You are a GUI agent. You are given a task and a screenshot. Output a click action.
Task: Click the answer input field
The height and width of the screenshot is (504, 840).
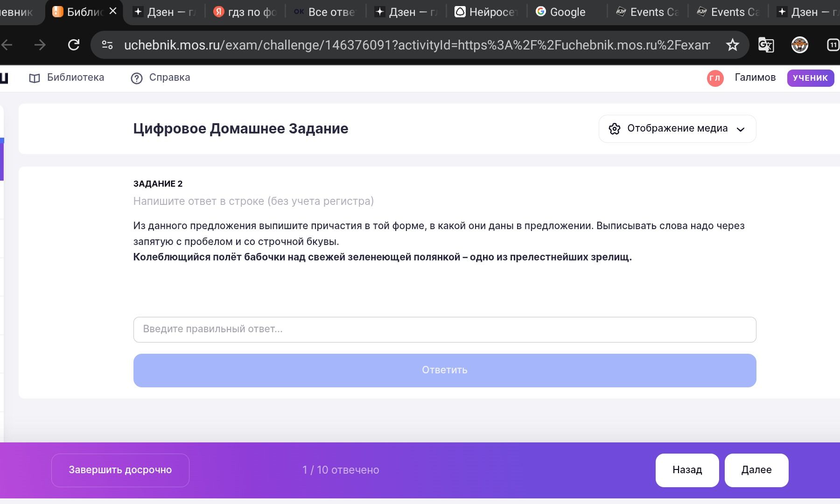click(x=445, y=329)
